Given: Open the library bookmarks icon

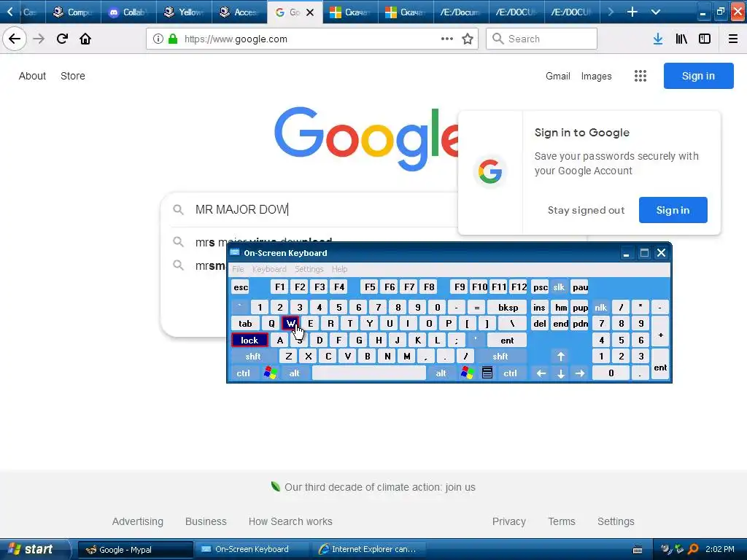Looking at the screenshot, I should click(681, 39).
